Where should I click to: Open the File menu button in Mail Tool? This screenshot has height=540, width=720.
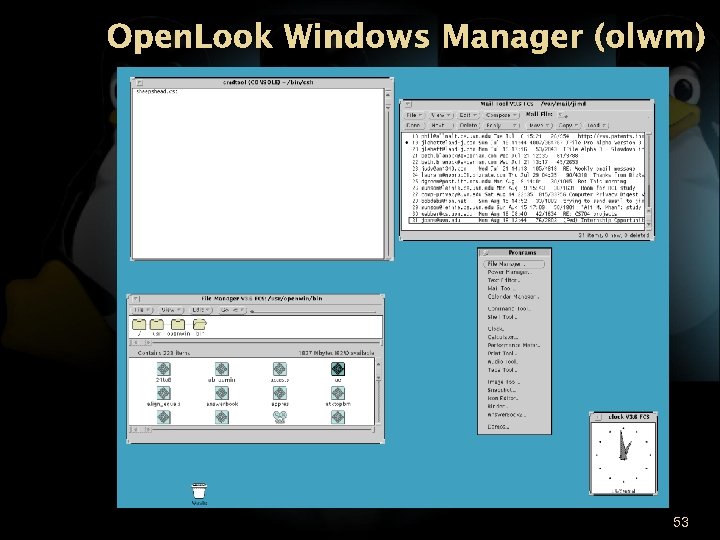point(414,115)
